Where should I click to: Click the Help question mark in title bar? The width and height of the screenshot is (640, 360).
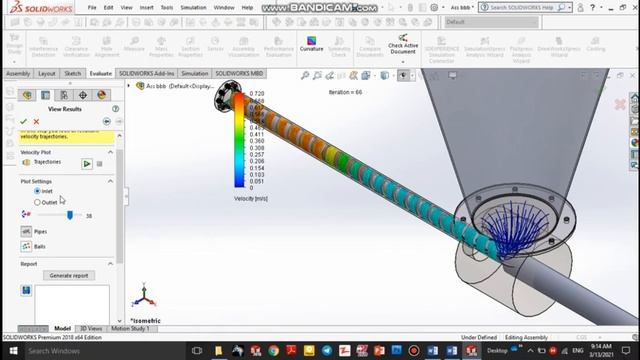(592, 7)
